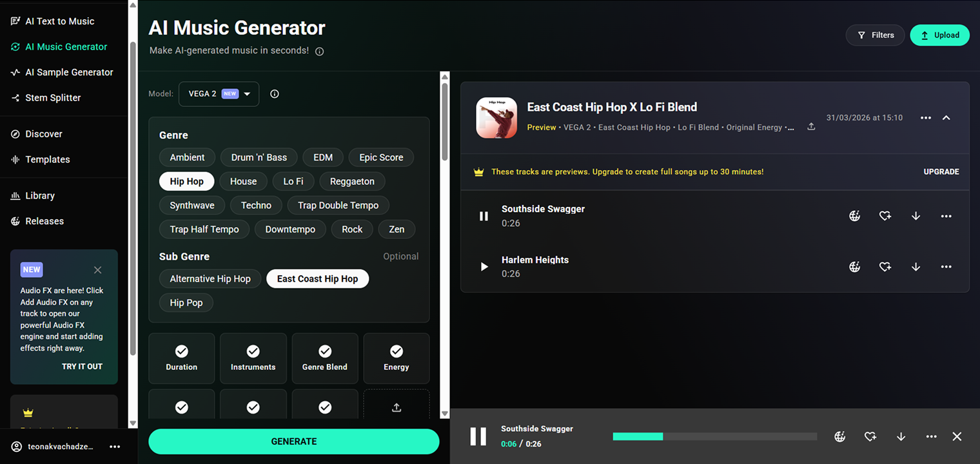
Task: Close the bottom player bar
Action: (x=957, y=436)
